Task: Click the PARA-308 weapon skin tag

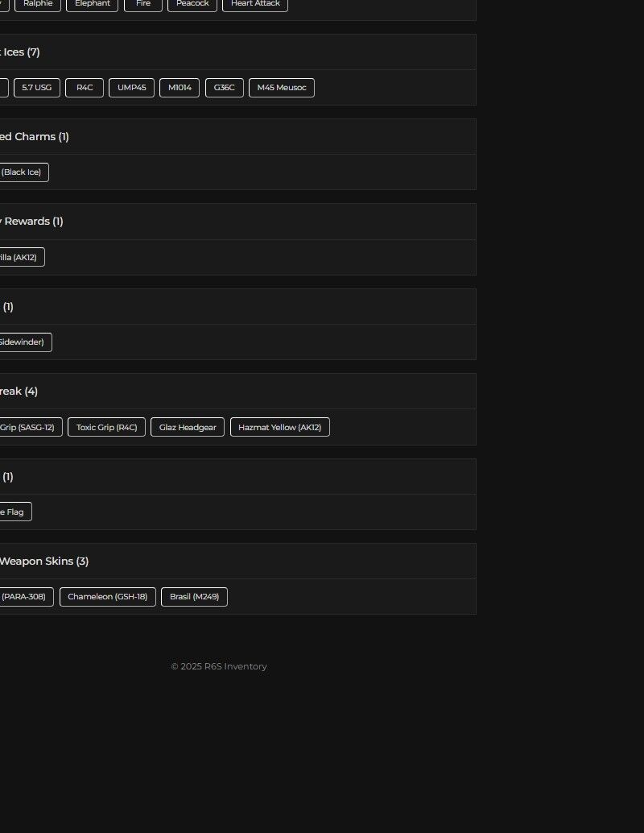Action: click(25, 597)
